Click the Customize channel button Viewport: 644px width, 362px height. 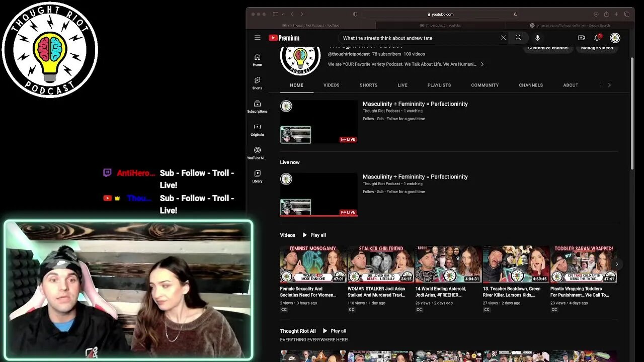(548, 48)
